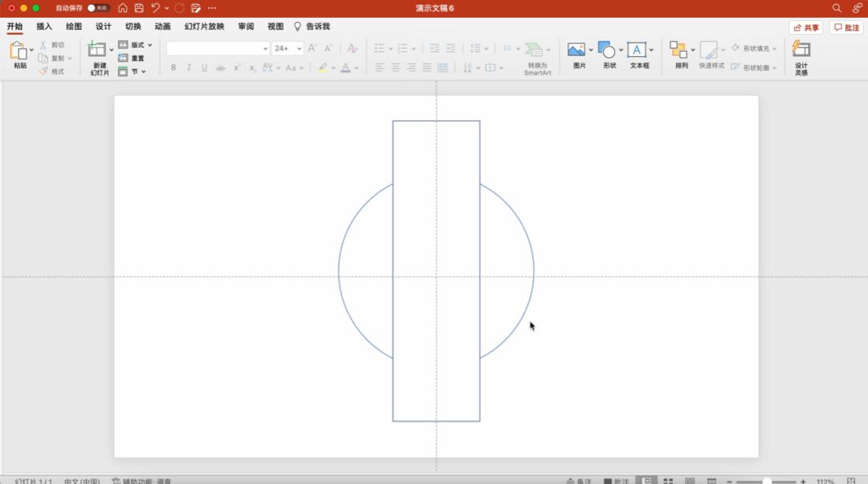Click Tell Me (告诉我) search box
Screen dimensions: 868x484
click(312, 26)
